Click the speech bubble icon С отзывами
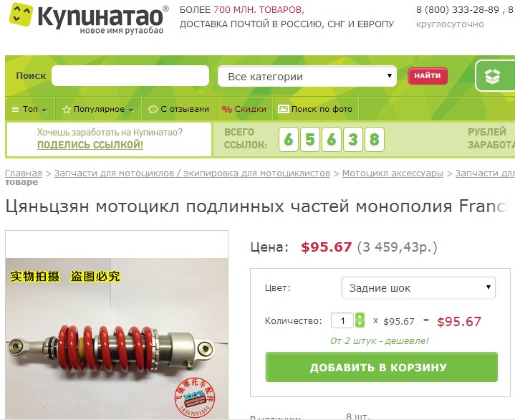This screenshot has height=420, width=515. tap(153, 110)
